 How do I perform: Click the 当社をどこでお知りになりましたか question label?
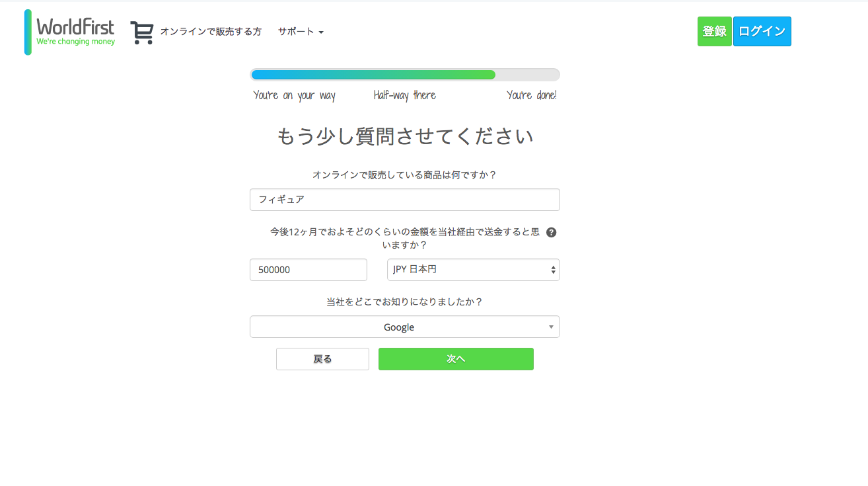(404, 302)
